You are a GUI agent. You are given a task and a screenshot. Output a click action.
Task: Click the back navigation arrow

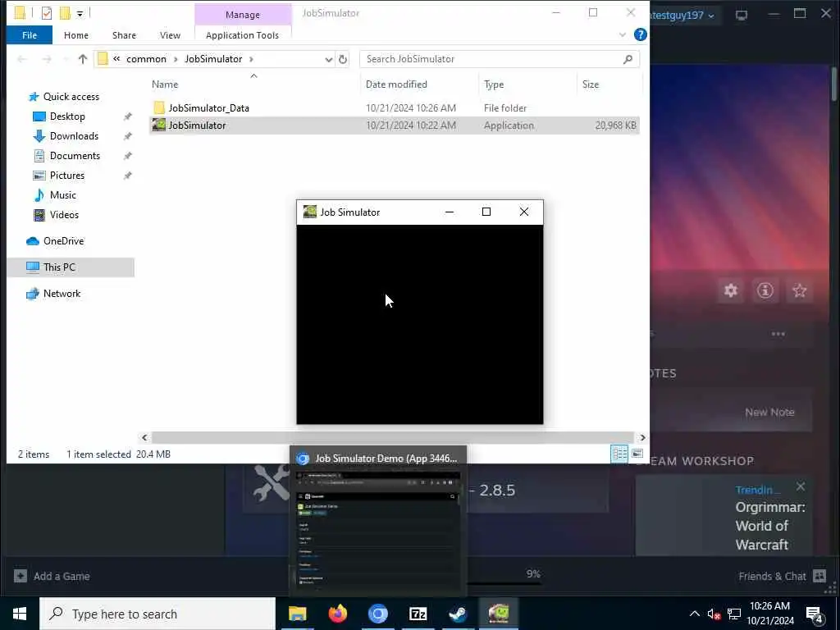(x=22, y=59)
